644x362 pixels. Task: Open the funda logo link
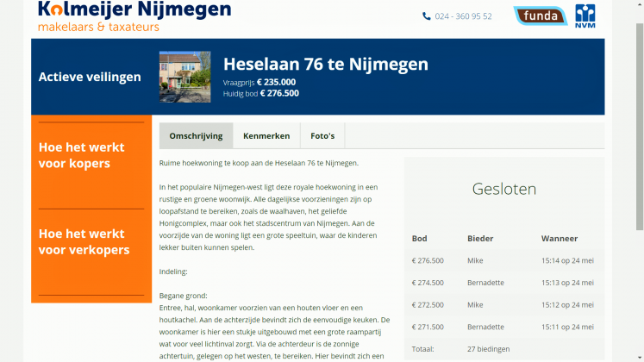pos(540,16)
